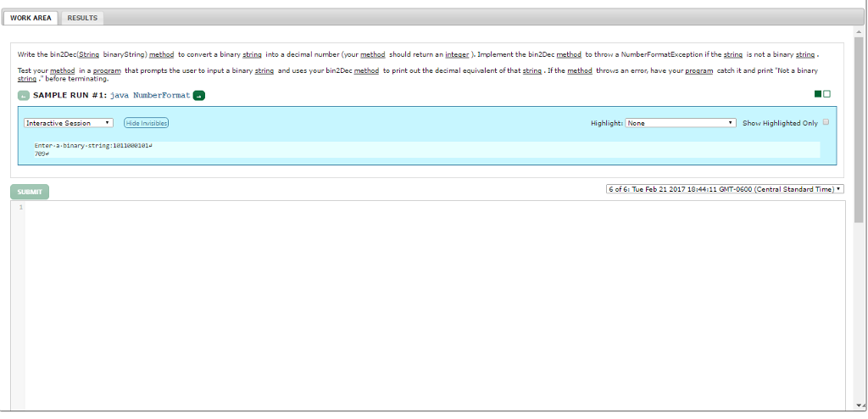Click line number 1 in editor gutter

tap(21, 207)
